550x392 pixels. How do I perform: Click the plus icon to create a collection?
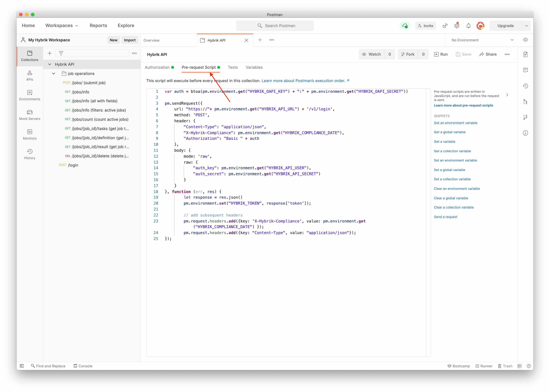(50, 53)
